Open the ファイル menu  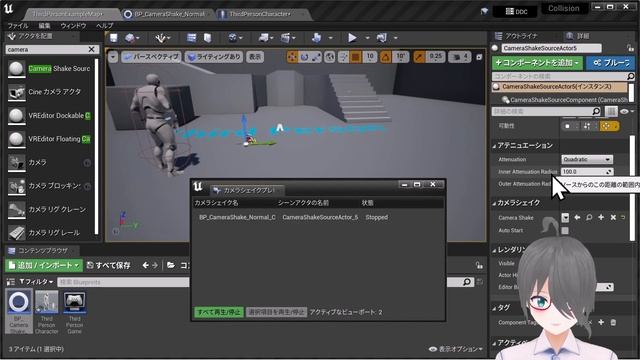[x=17, y=25]
